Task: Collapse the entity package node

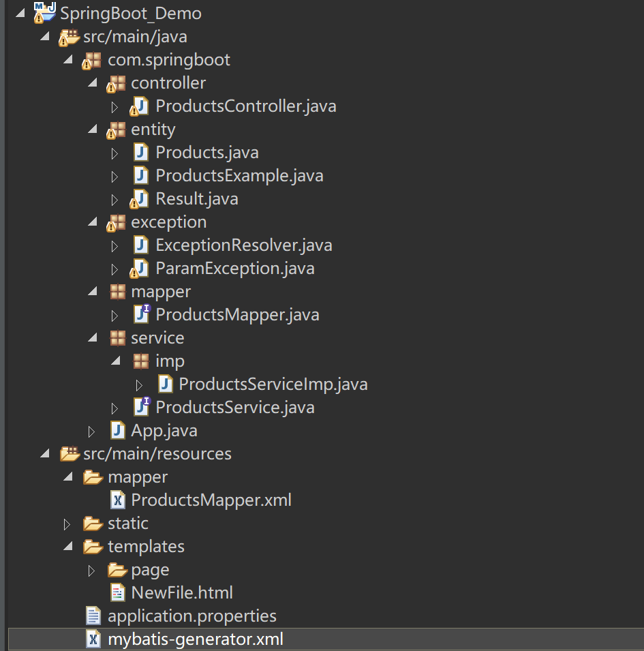Action: point(93,129)
